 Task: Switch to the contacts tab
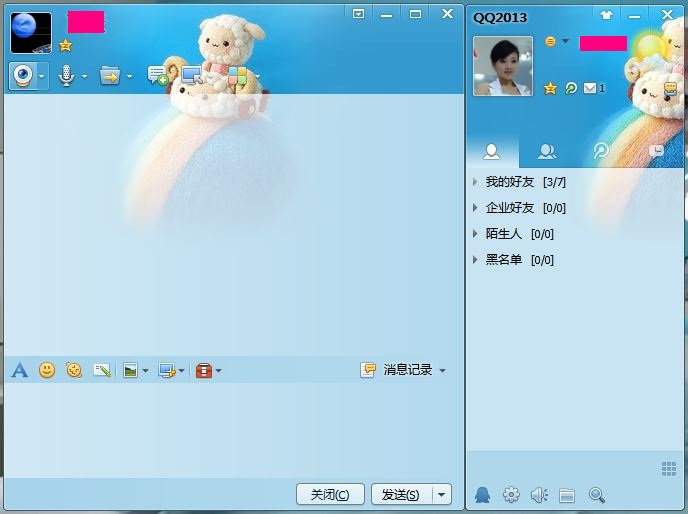pyautogui.click(x=491, y=151)
